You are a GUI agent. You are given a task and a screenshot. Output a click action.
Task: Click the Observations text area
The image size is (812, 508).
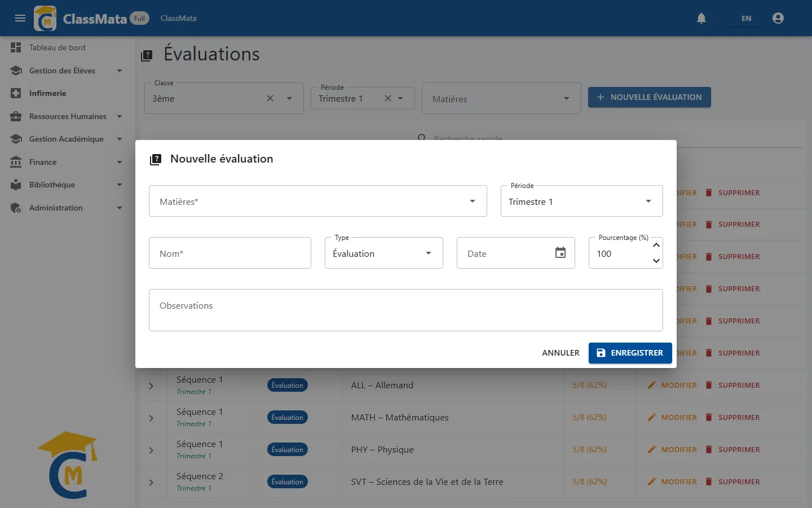[x=406, y=310]
